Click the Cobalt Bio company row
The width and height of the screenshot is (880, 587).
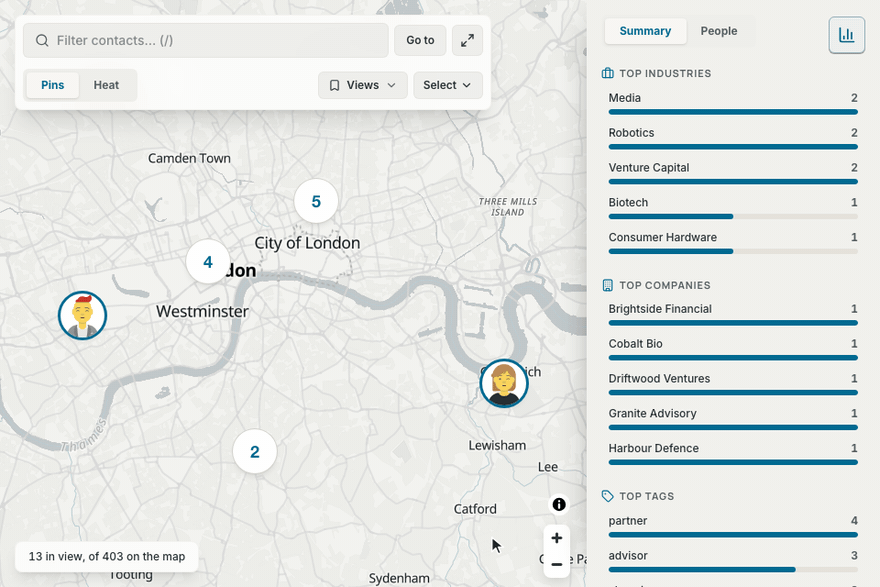[733, 349]
